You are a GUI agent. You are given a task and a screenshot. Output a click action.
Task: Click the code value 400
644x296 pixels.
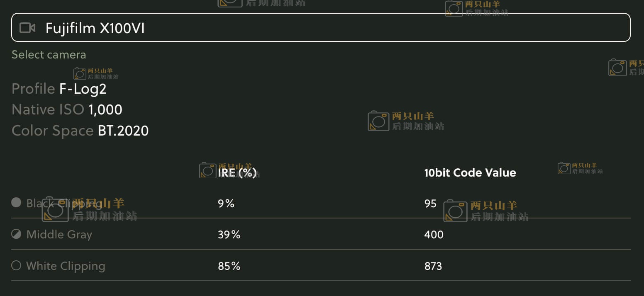(x=434, y=235)
